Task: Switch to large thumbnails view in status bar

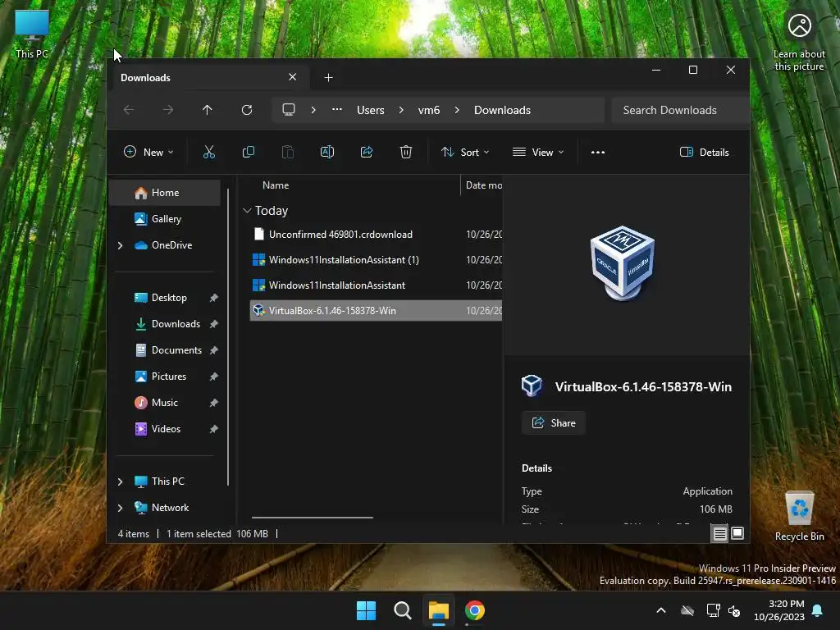Action: [x=737, y=533]
